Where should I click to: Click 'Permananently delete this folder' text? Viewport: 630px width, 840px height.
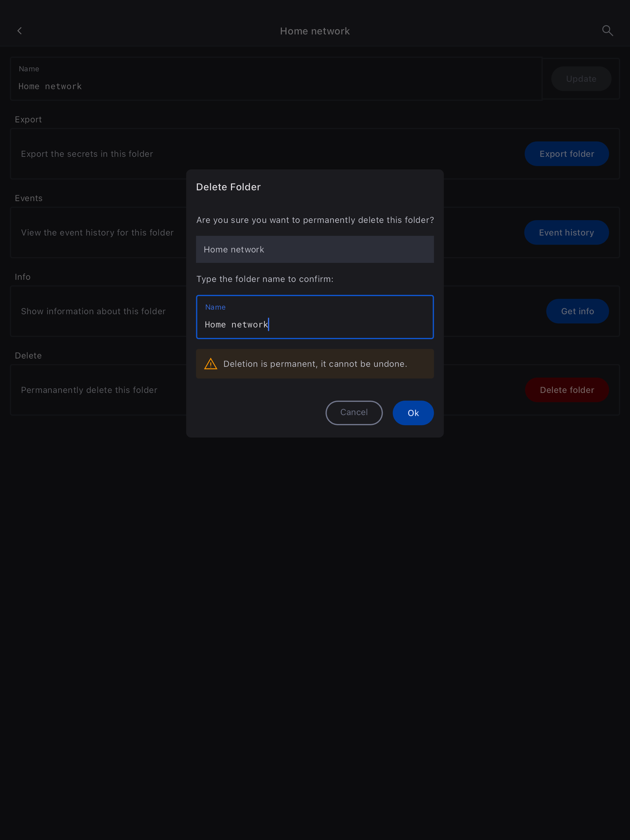pos(89,390)
